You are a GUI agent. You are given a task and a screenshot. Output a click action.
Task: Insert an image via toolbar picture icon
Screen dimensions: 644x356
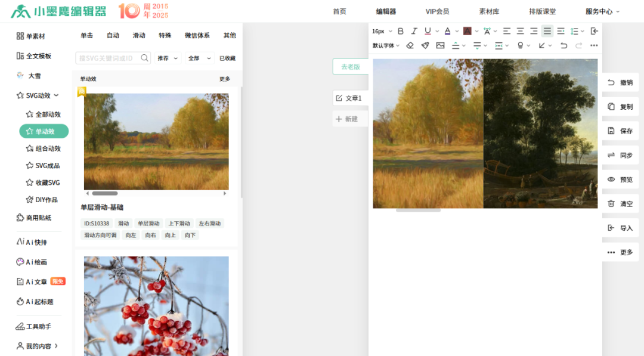tap(440, 45)
